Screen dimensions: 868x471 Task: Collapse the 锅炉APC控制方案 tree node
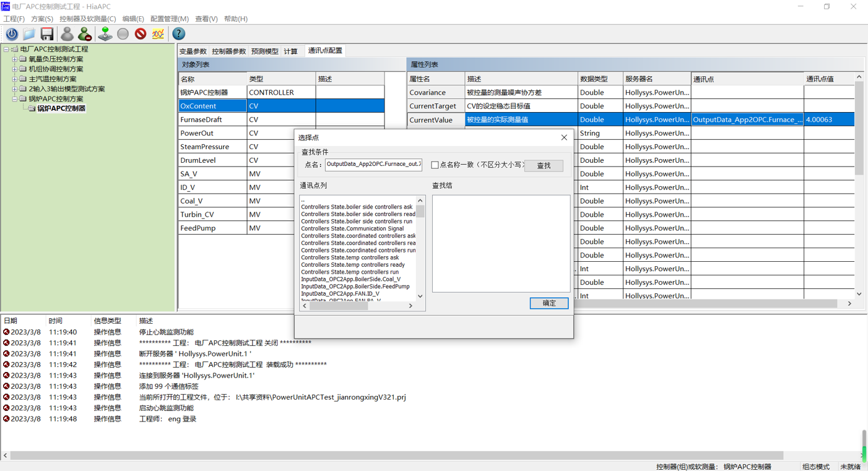(x=15, y=99)
